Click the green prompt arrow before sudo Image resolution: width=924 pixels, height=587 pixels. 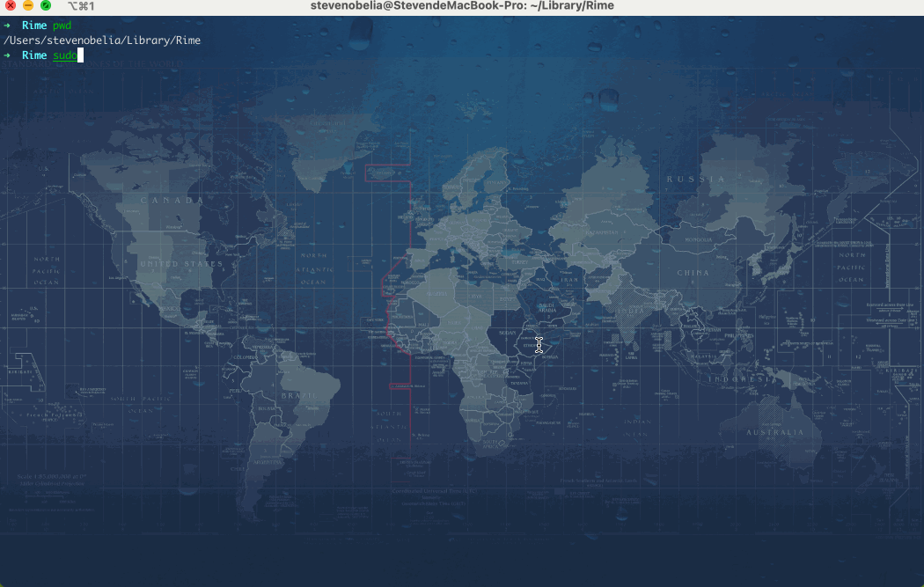7,55
